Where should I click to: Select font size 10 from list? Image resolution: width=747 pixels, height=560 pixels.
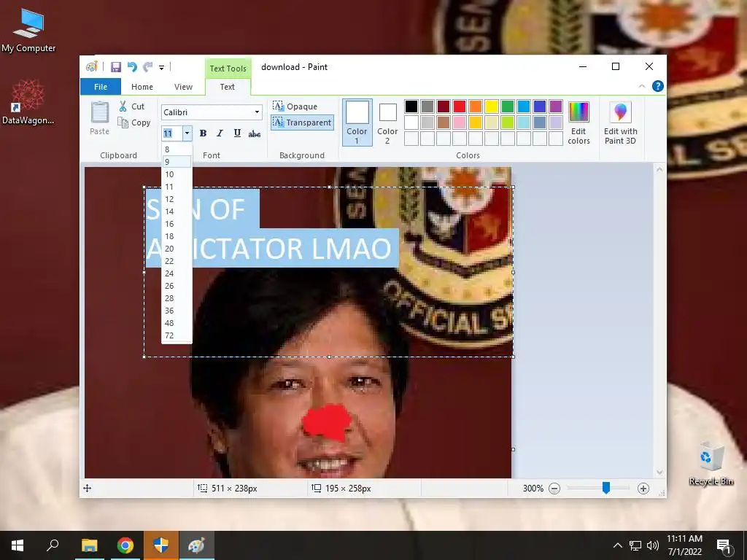point(177,174)
